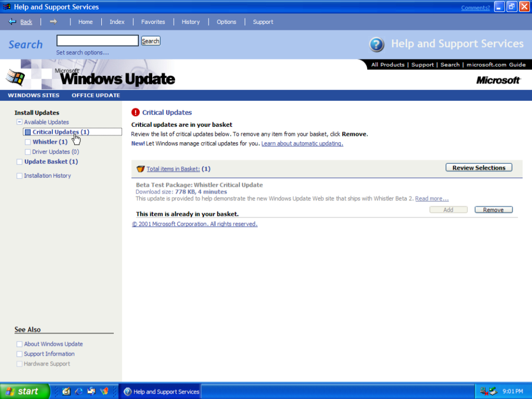Switch to the Office Update tab
This screenshot has width=532, height=399.
tap(96, 95)
